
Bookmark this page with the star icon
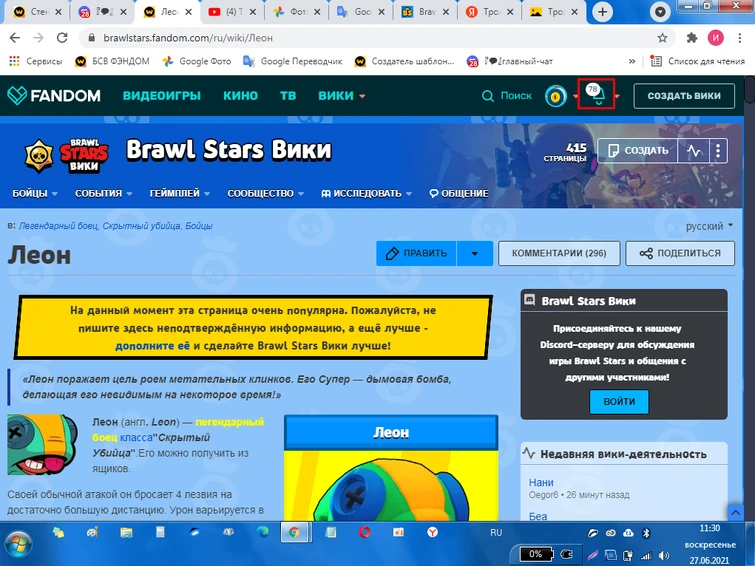coord(663,38)
